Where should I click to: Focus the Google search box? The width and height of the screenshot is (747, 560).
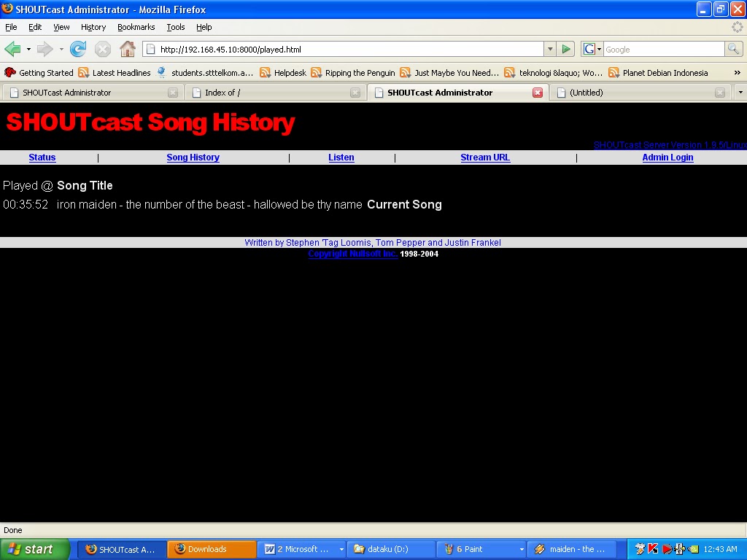pyautogui.click(x=664, y=49)
